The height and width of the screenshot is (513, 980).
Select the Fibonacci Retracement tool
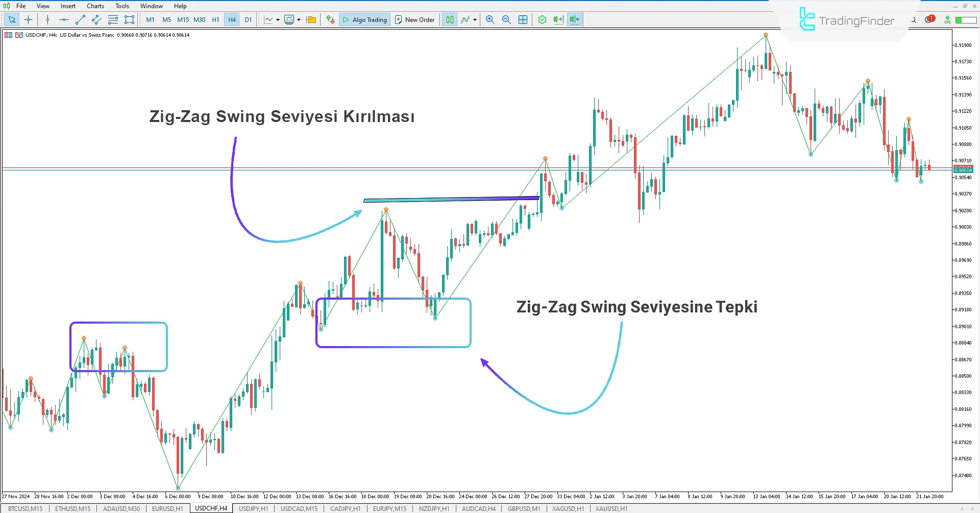point(113,19)
